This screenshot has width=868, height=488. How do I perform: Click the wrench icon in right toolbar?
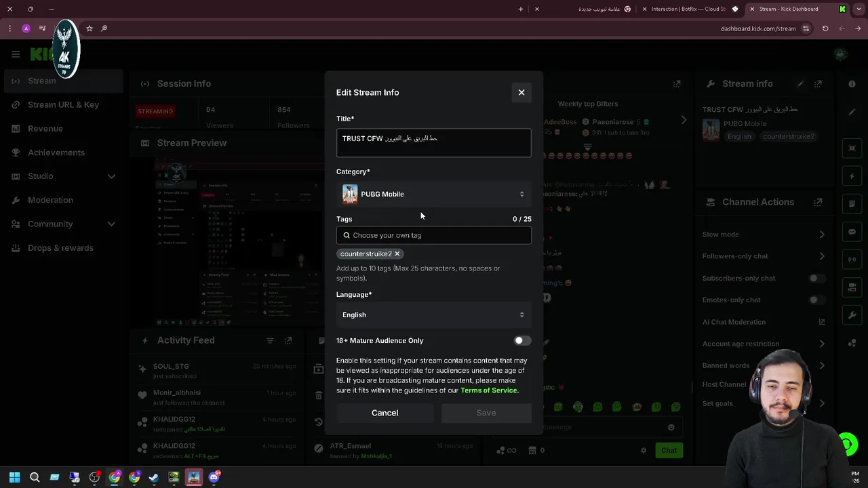point(852,315)
